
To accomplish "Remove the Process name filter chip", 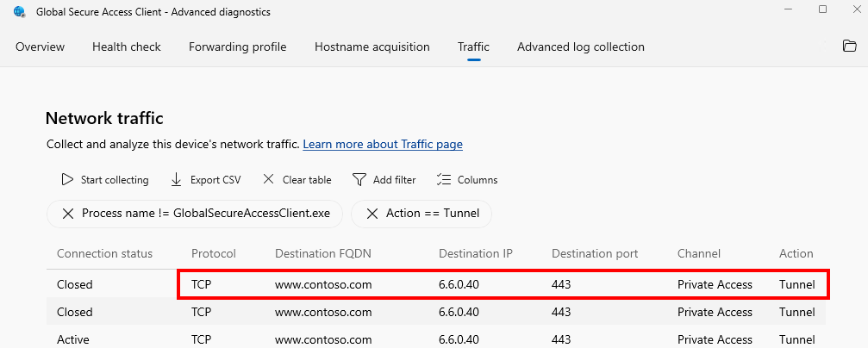I will [x=68, y=214].
